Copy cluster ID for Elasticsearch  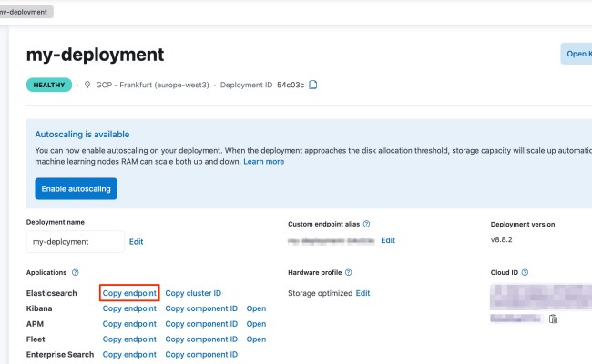point(193,293)
